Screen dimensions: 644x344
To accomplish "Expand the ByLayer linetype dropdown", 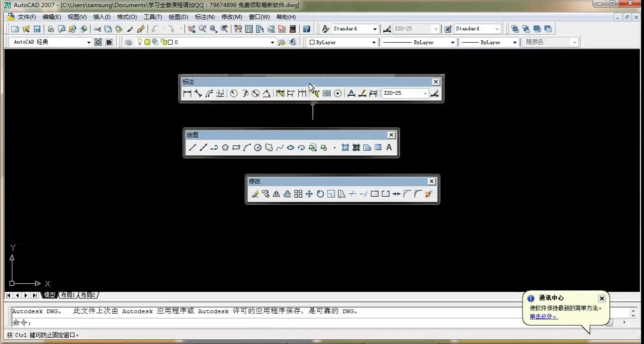I will 452,42.
